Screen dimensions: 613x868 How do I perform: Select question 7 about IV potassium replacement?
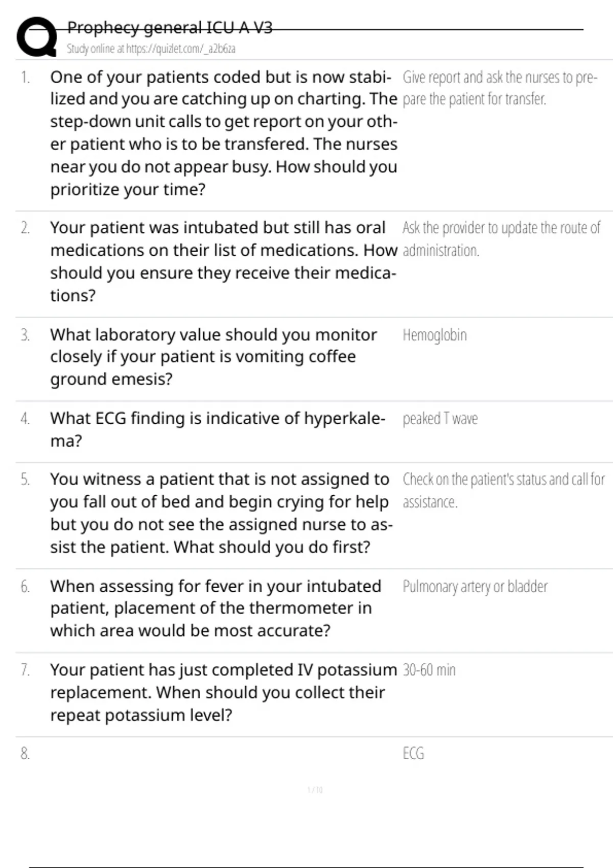pos(223,692)
